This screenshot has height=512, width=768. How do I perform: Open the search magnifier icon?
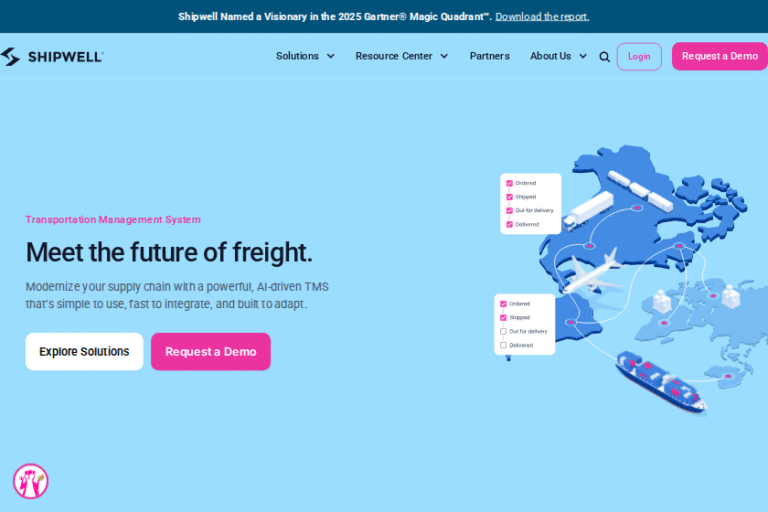click(604, 57)
